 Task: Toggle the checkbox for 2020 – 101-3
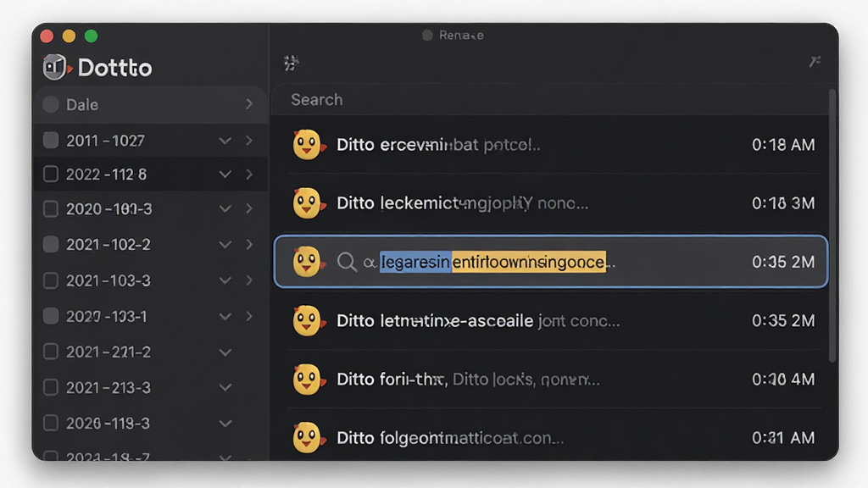51,208
